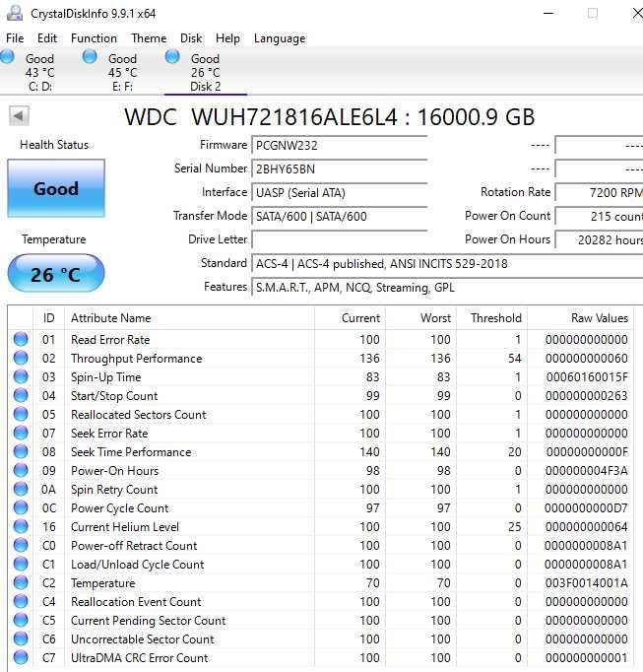Screen dimensions: 643x672
Task: Click the ID column header
Action: click(48, 318)
